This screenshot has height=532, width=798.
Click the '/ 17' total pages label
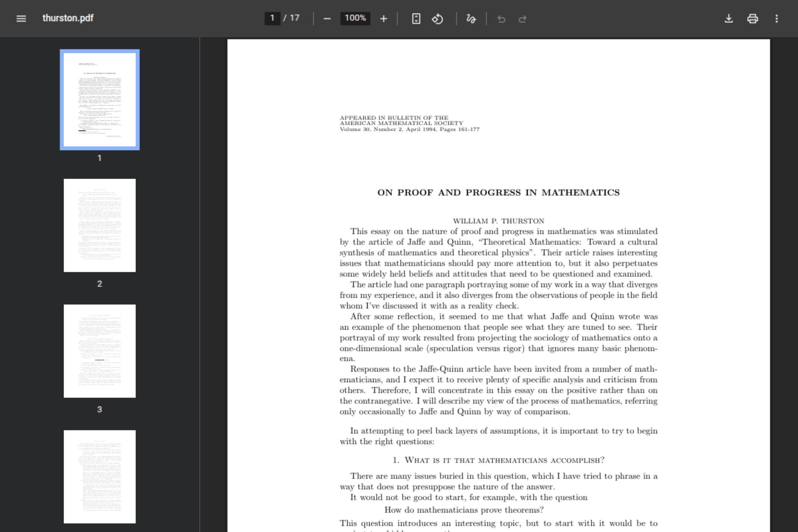[x=291, y=18]
